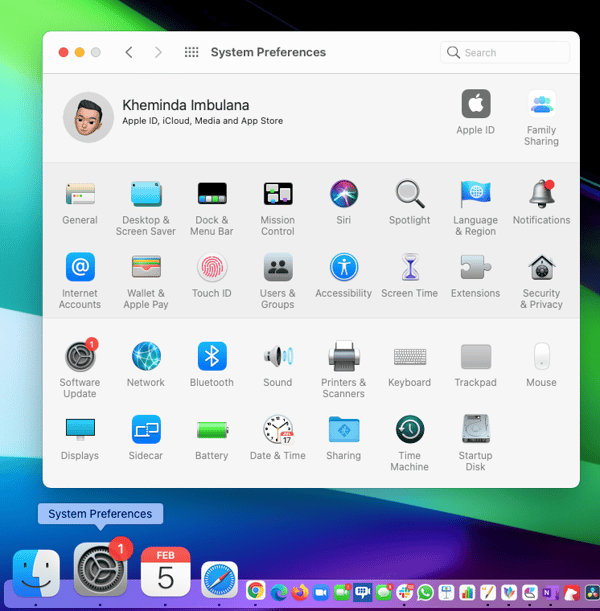Open Bear app from the Dock

pos(571,593)
